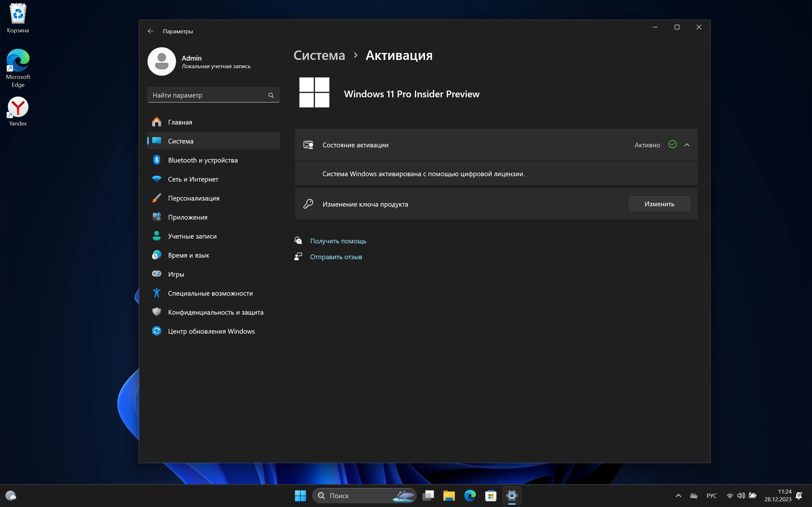Open Учетные записи menu item
This screenshot has height=507, width=812.
tap(192, 236)
